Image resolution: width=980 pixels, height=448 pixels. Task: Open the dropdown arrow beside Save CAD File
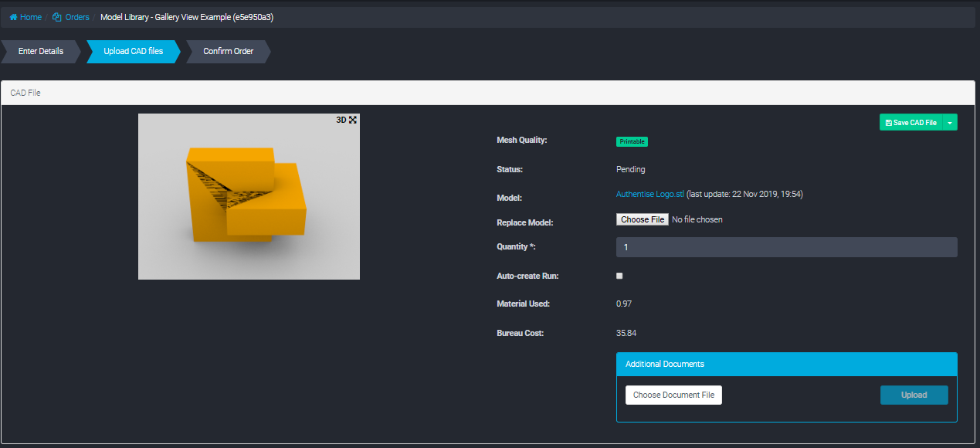[x=950, y=122]
